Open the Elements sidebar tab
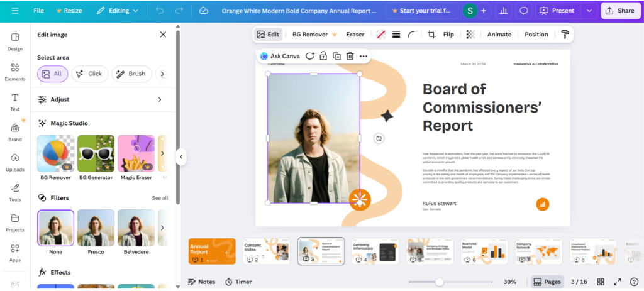The image size is (644, 291). coord(15,72)
